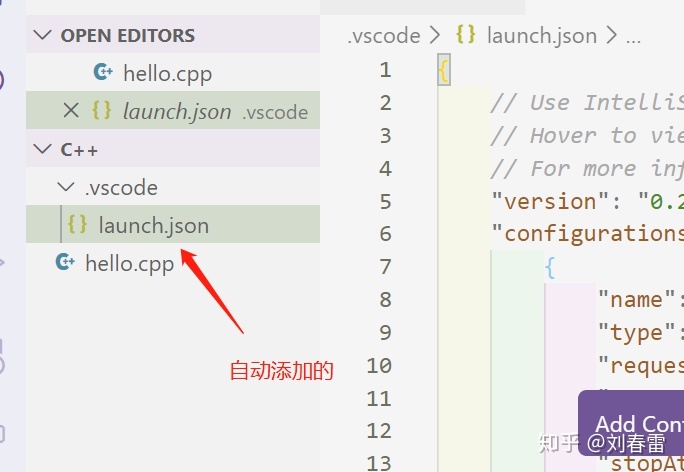Click line number 1 in the gutter
Screen dimensions: 684x472
pos(385,70)
